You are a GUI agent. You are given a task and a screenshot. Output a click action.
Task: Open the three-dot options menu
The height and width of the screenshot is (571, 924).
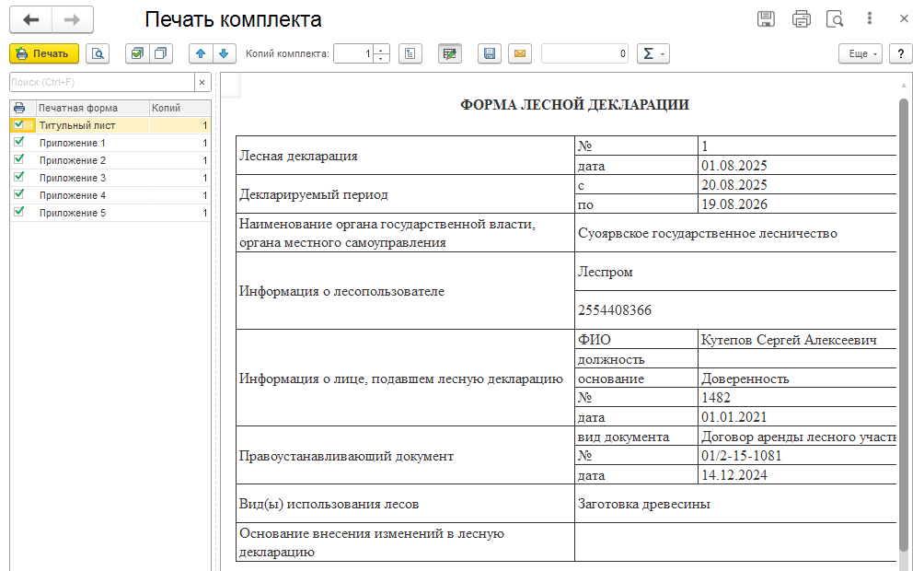(x=869, y=18)
